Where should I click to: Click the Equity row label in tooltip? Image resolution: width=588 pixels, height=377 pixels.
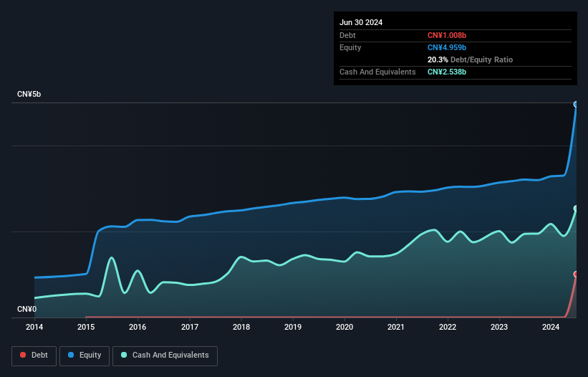tap(350, 47)
